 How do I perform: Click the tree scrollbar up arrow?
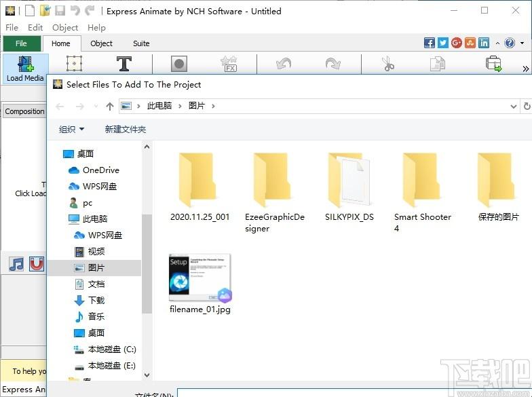(147, 147)
